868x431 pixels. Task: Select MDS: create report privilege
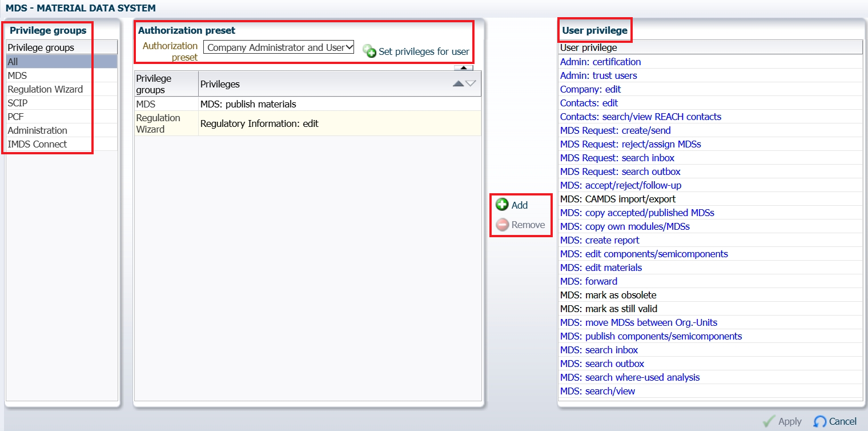[710, 240]
